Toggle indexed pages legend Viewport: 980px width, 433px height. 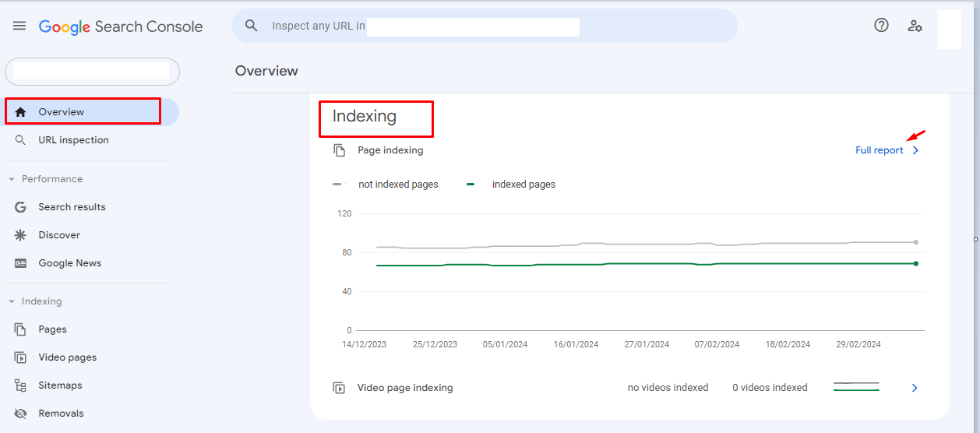point(511,185)
